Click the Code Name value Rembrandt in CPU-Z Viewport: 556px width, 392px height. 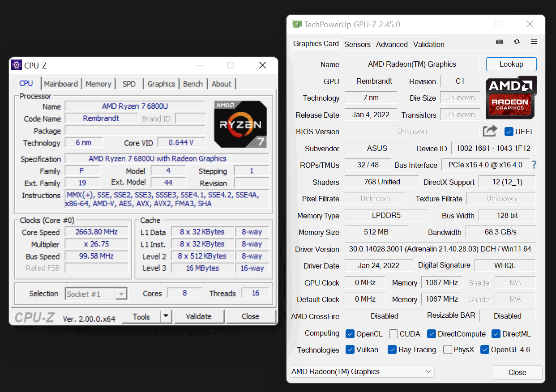(102, 118)
